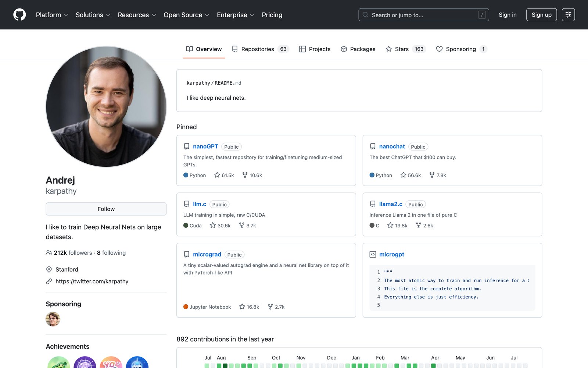The width and height of the screenshot is (588, 368).
Task: View llm.c stargazers 30.6k
Action: [220, 226]
